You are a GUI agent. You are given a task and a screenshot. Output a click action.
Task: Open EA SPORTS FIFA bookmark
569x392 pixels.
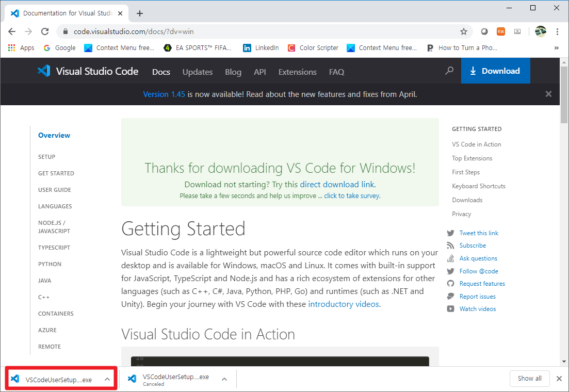click(198, 47)
